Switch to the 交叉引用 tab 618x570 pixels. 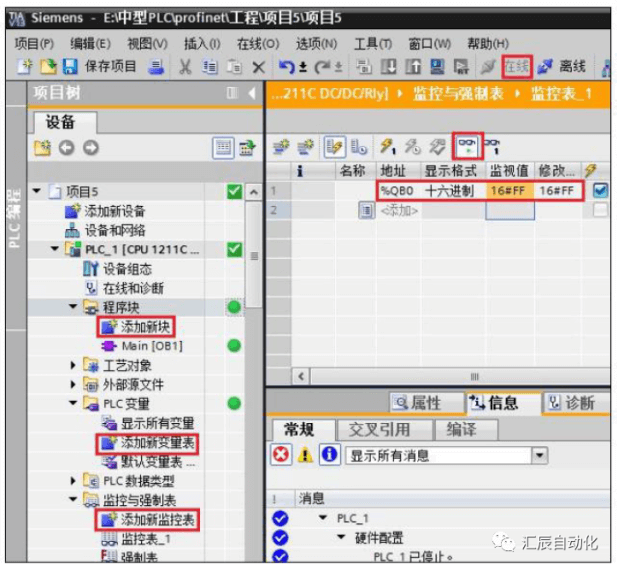pos(384,430)
